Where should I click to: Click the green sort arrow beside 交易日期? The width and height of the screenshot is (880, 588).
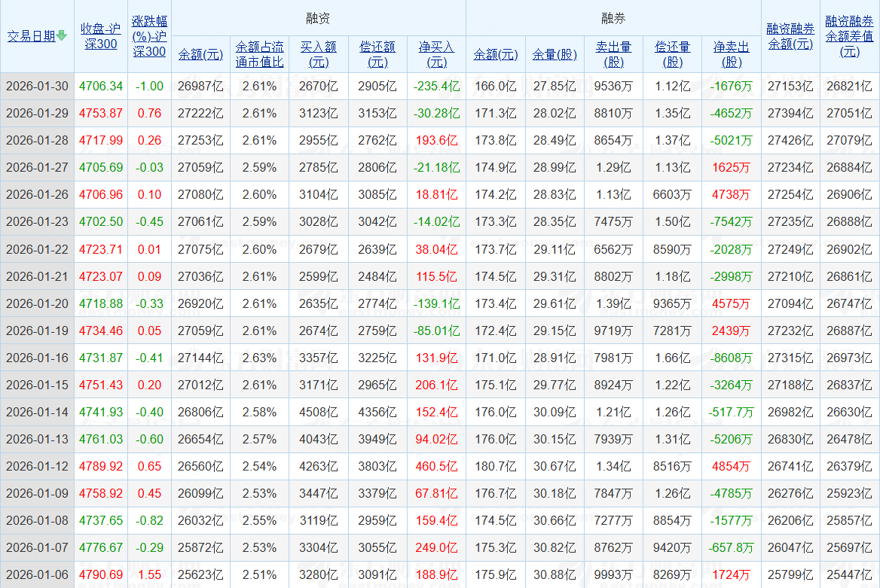coord(62,36)
